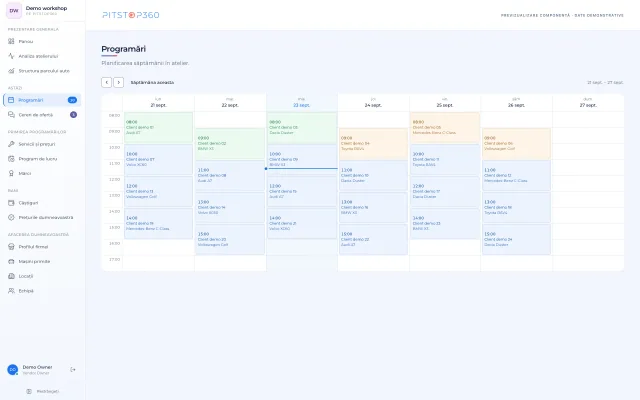Open the 09:00 BMW X3 appointment on 22 sept.
The image size is (640, 400).
[x=230, y=144]
